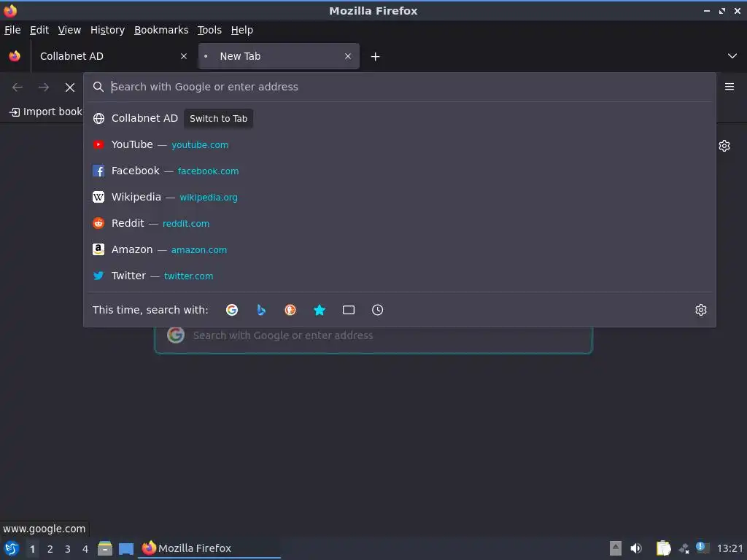The width and height of the screenshot is (747, 560).
Task: Search this time with Google icon
Action: (232, 310)
